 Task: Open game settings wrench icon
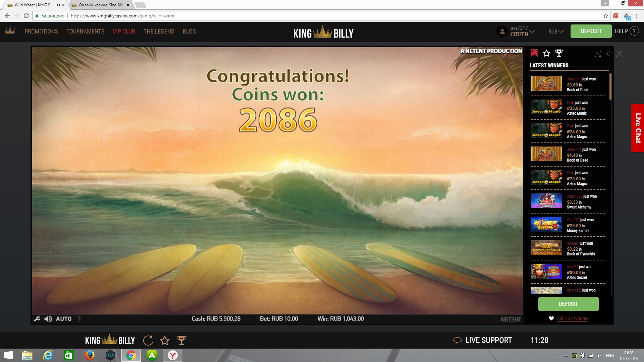(37, 319)
